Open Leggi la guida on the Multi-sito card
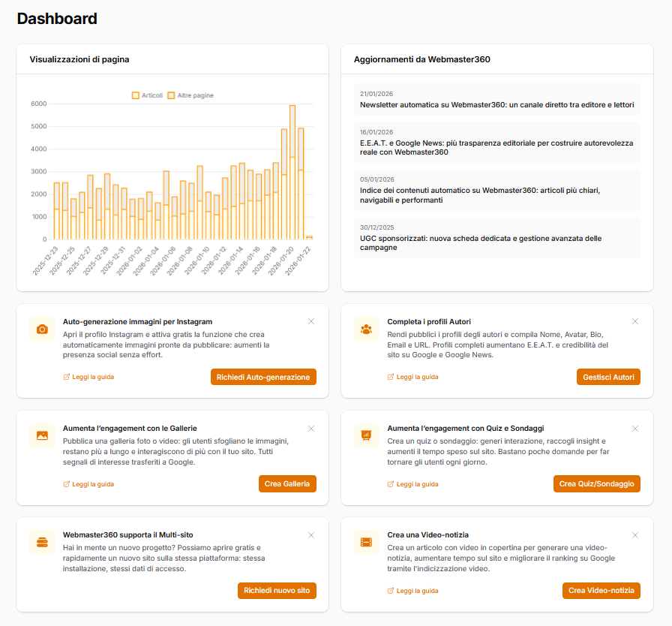This screenshot has height=626, width=672. click(89, 591)
